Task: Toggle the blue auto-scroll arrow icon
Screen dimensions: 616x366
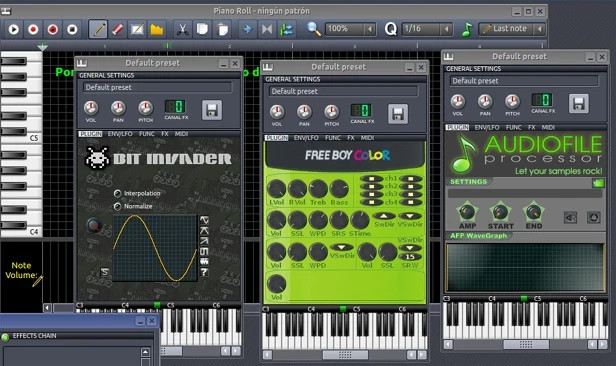Action: [x=247, y=29]
